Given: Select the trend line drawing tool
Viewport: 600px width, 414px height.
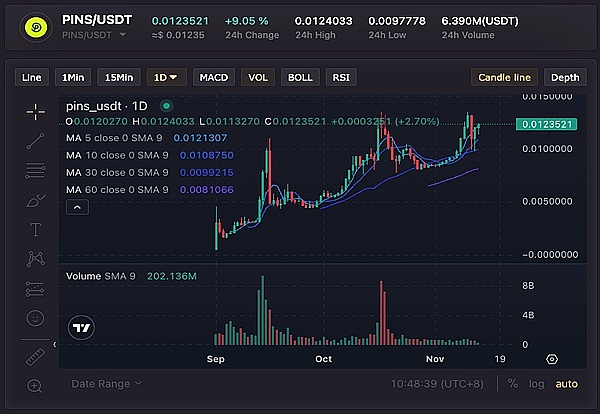Looking at the screenshot, I should [x=36, y=141].
